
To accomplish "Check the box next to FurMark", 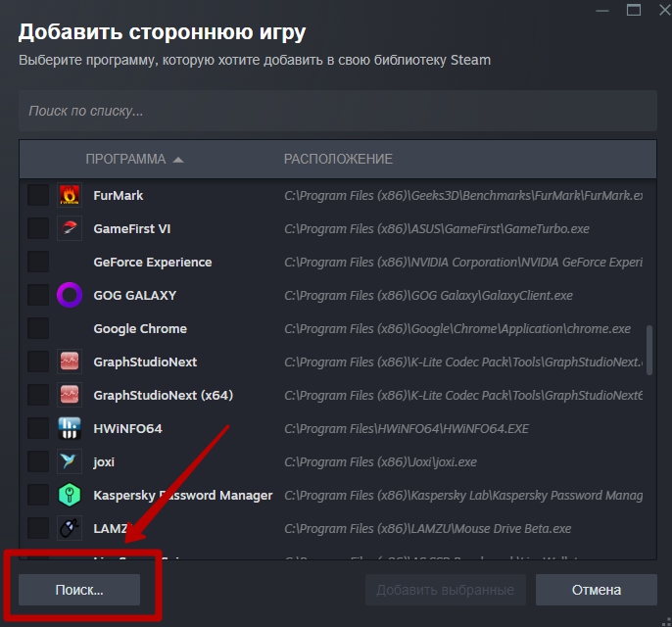I will pyautogui.click(x=38, y=195).
